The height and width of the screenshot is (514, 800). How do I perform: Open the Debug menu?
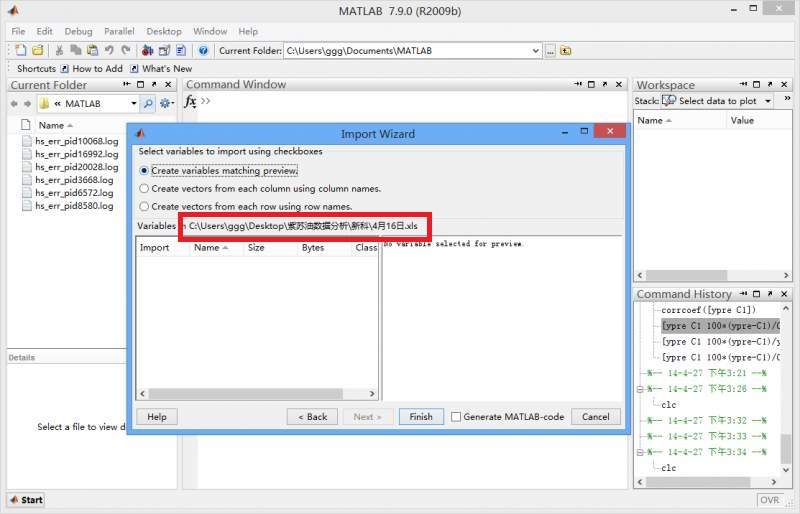(x=78, y=31)
